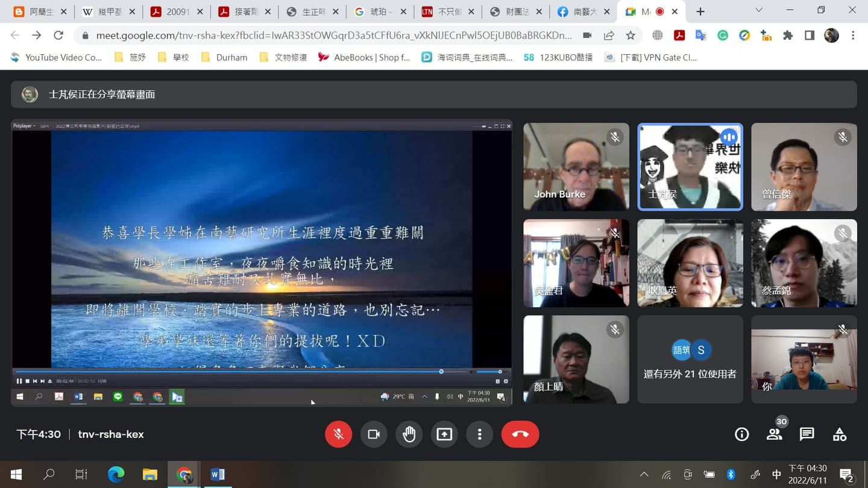Viewport: 868px width, 488px height.
Task: Open the chat with everyone panel
Action: tap(807, 434)
